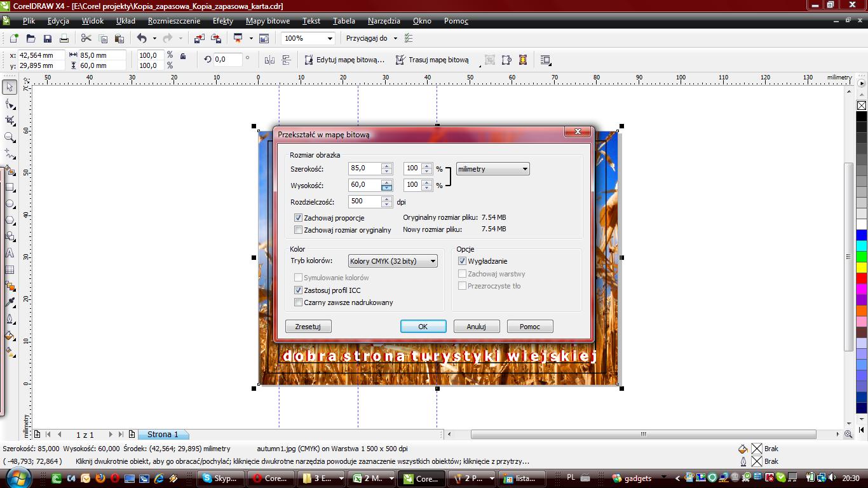
Task: Select the Zoom magnifier tool
Action: click(10, 137)
